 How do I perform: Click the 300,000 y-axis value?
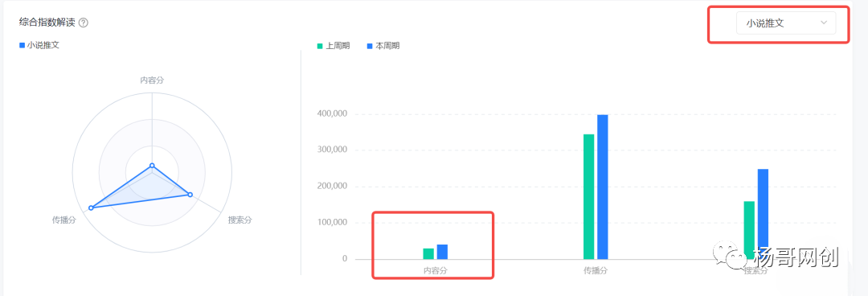pyautogui.click(x=333, y=150)
